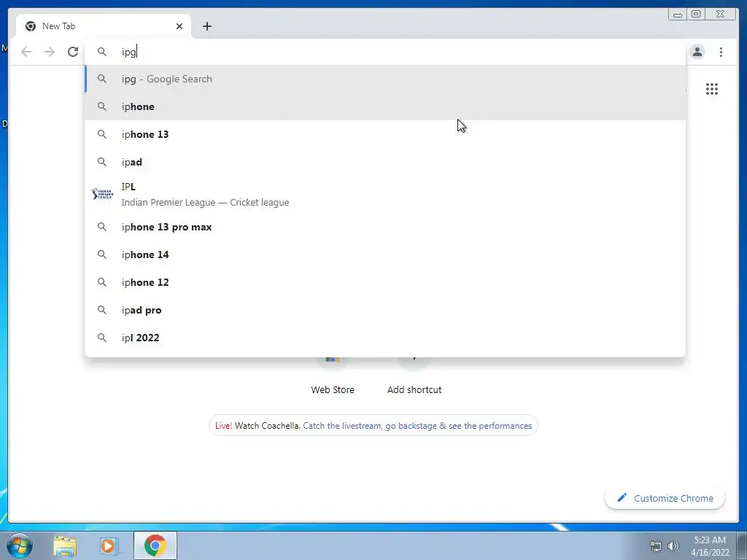Screen dimensions: 747x560
Task: Click the Customize Chrome button
Action: click(665, 498)
